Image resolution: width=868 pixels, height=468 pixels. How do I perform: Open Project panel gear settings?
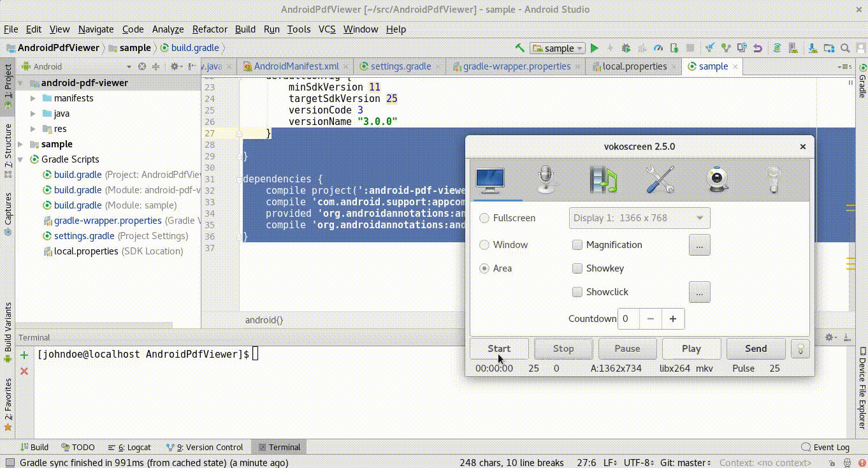point(176,66)
